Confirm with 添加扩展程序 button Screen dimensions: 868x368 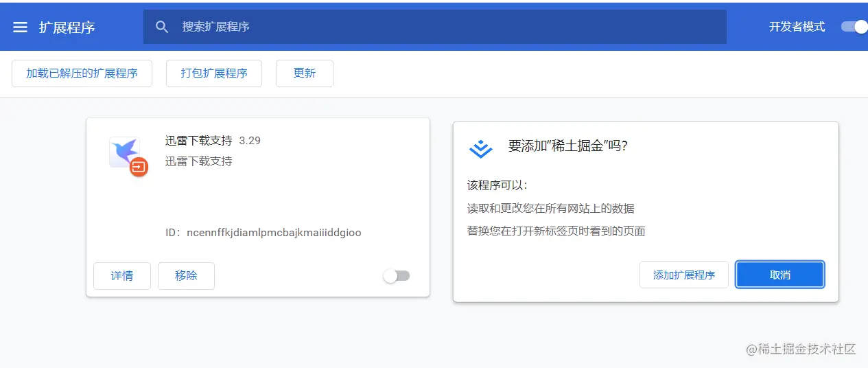tap(684, 275)
